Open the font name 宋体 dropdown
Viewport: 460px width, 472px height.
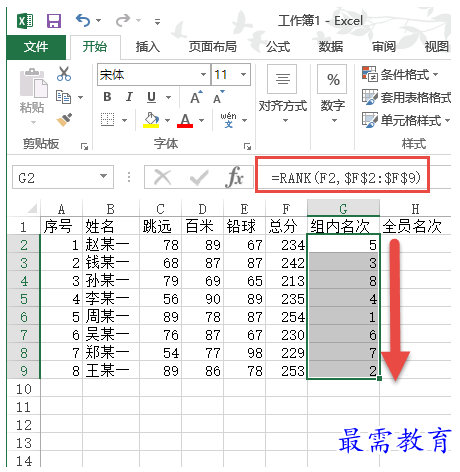coord(203,74)
